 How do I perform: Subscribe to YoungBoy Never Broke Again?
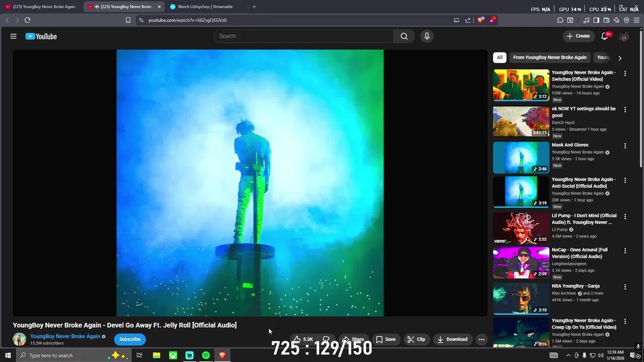pyautogui.click(x=130, y=339)
